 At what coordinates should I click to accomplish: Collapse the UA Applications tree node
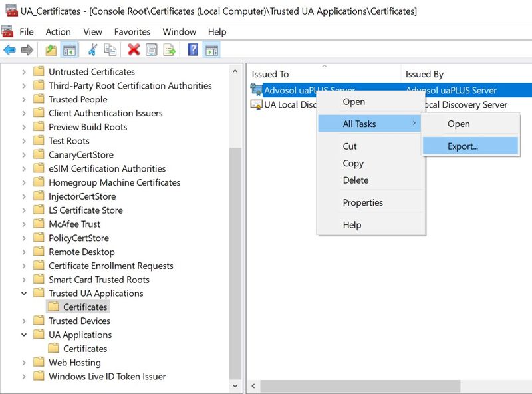tap(25, 335)
